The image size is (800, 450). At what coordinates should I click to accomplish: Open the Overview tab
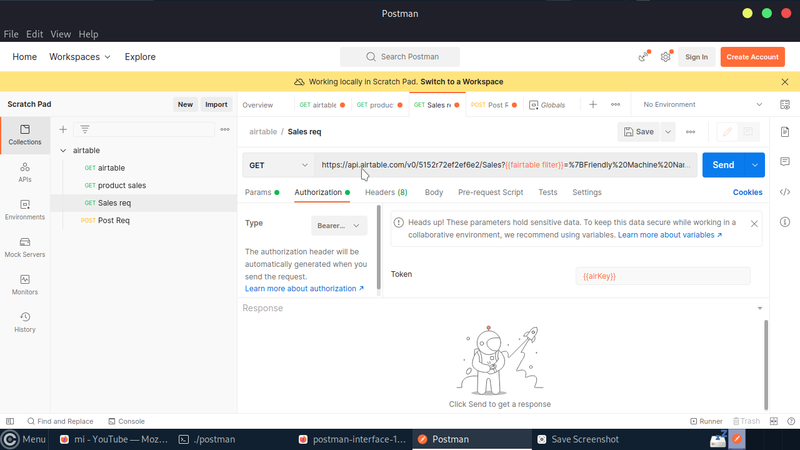coord(258,105)
